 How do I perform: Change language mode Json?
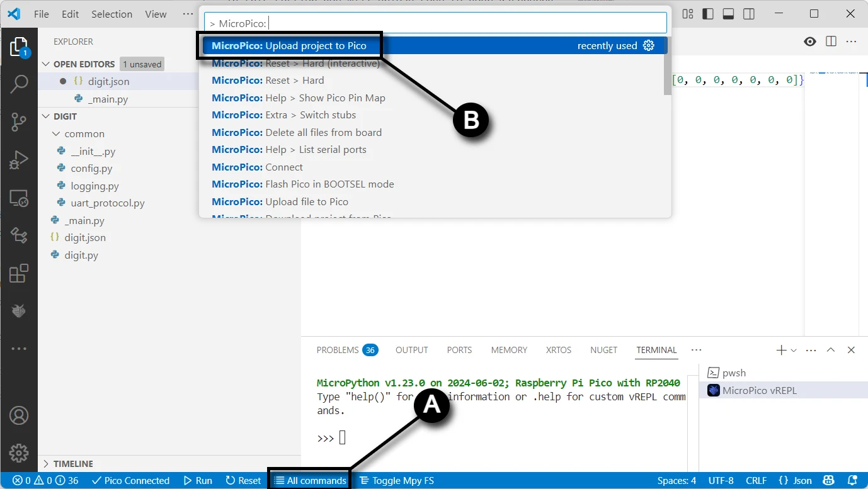point(796,481)
